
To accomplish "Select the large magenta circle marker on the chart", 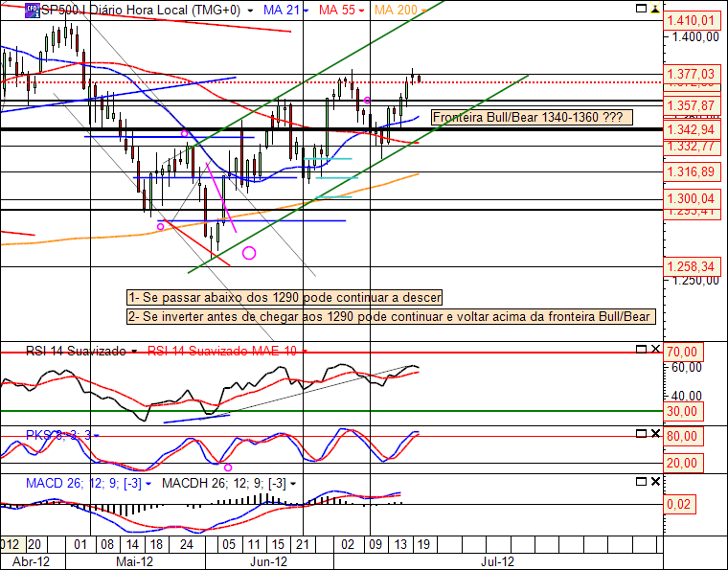I will coord(249,253).
